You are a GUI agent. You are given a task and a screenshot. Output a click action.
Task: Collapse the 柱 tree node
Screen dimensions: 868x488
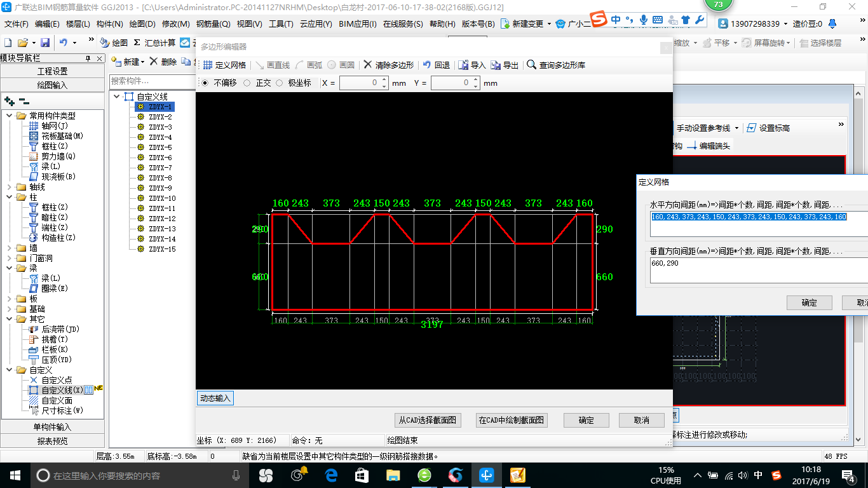pyautogui.click(x=10, y=197)
